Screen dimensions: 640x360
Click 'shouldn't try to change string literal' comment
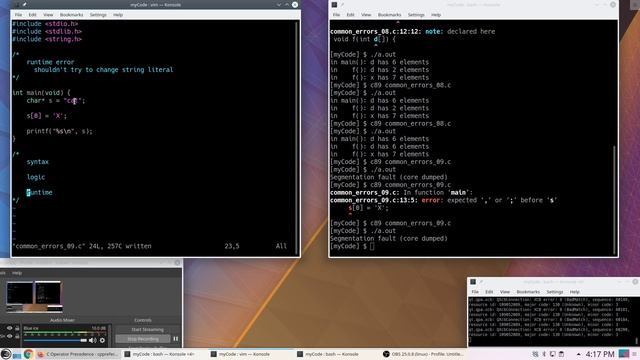(x=103, y=70)
